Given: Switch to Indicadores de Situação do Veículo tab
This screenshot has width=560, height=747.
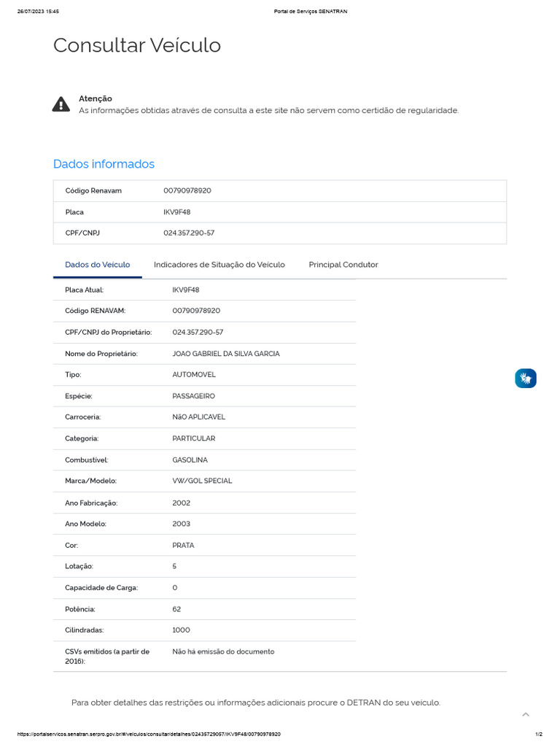Looking at the screenshot, I should pos(219,265).
